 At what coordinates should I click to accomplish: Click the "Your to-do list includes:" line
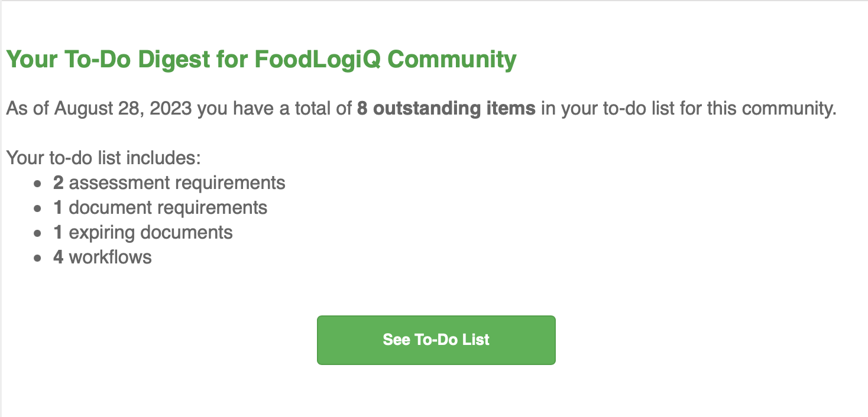click(x=103, y=158)
